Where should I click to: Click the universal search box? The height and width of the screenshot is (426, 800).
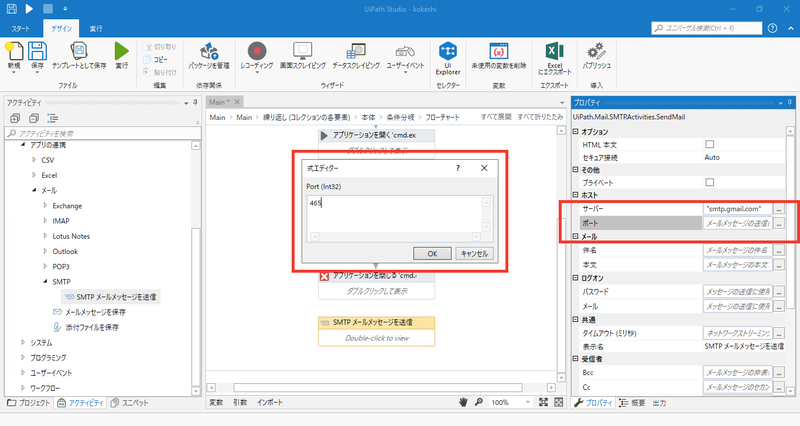click(x=707, y=28)
